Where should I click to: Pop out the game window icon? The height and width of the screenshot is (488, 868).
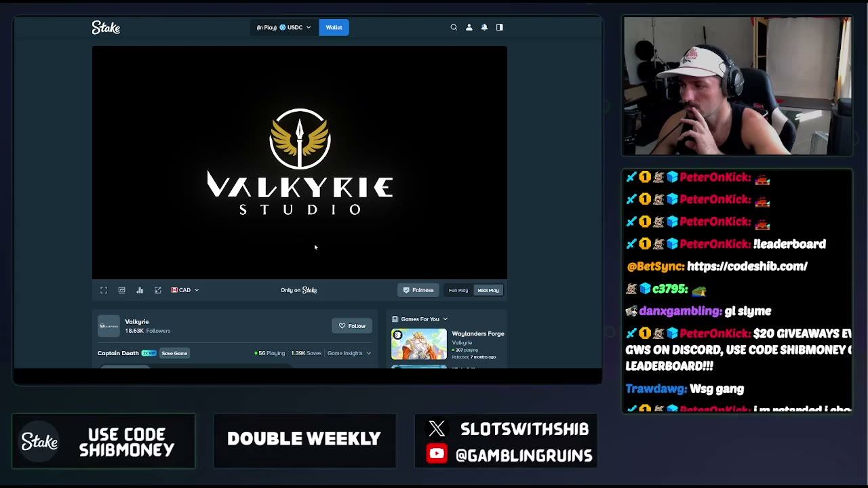click(x=158, y=290)
